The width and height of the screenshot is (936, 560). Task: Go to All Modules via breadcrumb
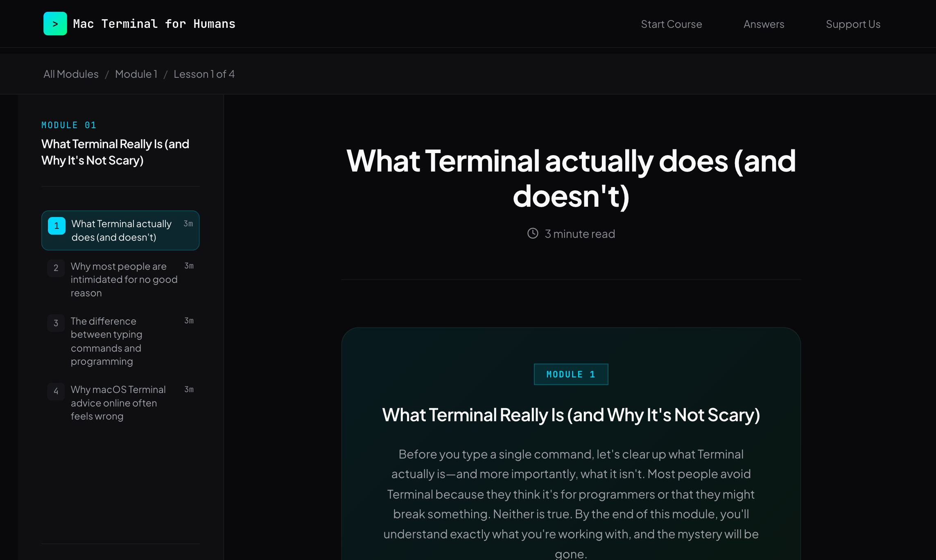click(x=70, y=74)
